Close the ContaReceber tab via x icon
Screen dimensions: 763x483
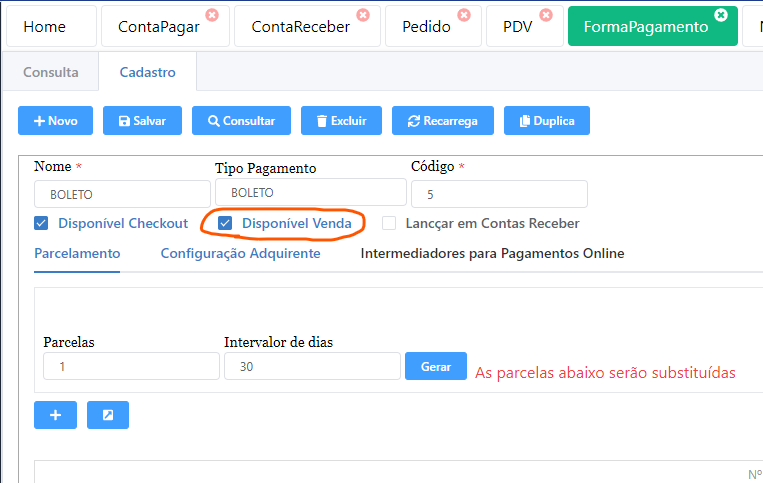363,15
